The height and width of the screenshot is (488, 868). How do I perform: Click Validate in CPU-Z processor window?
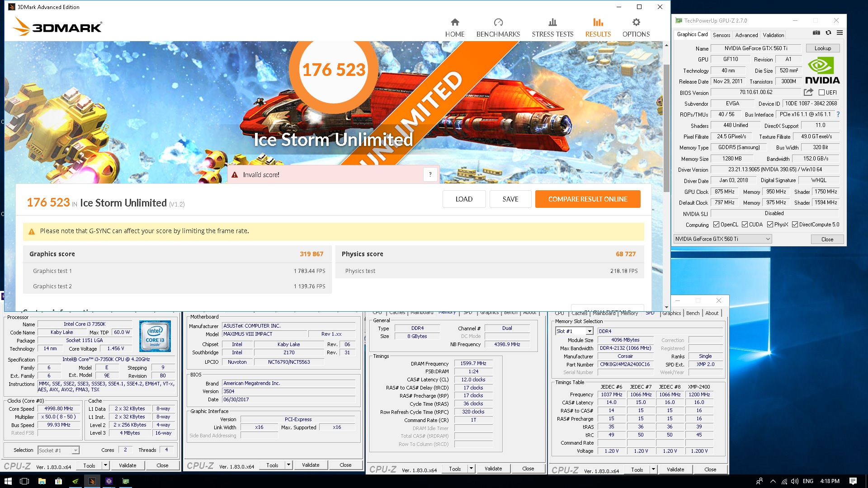[127, 465]
